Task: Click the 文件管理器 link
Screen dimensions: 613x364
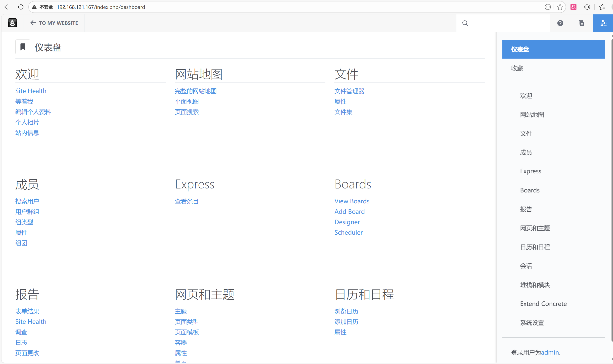Action: coord(349,91)
